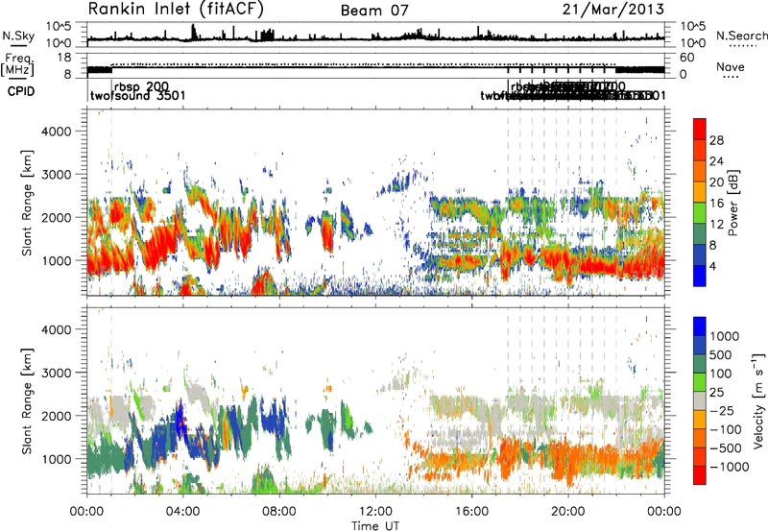Select the dark blue 4–8 dB Power color segment
768x532 pixels.
[x=700, y=254]
